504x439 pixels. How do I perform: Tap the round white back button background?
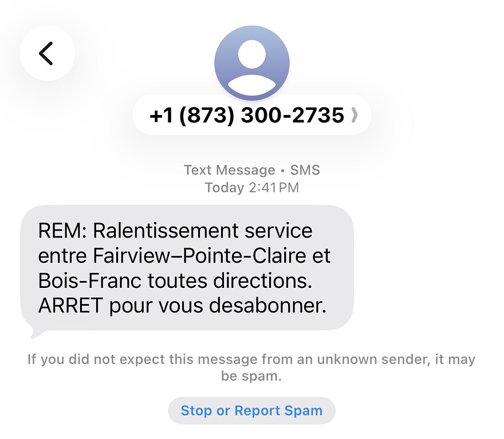(48, 53)
